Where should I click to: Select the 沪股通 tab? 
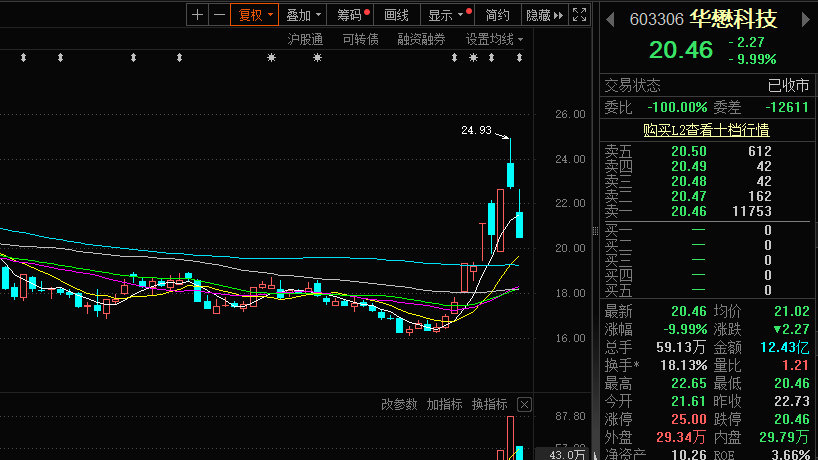pos(305,39)
